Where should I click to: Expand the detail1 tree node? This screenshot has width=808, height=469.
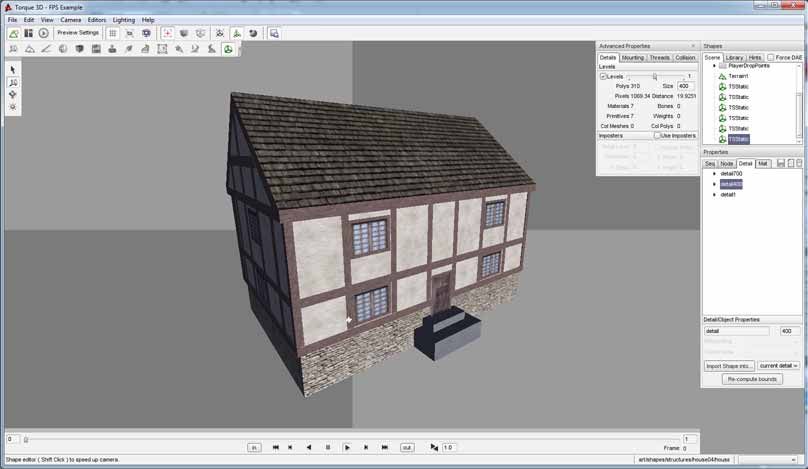pos(714,195)
